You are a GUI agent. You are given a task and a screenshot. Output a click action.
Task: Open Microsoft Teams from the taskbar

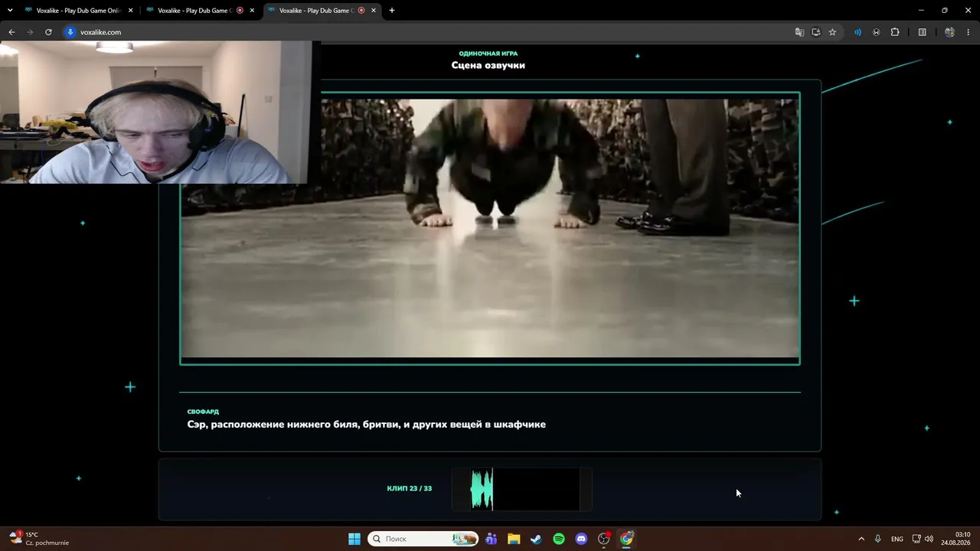[x=491, y=539]
